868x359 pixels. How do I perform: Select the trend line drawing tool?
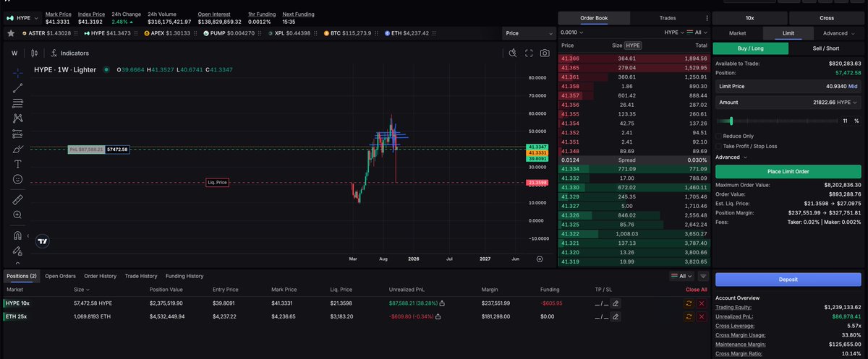[18, 88]
